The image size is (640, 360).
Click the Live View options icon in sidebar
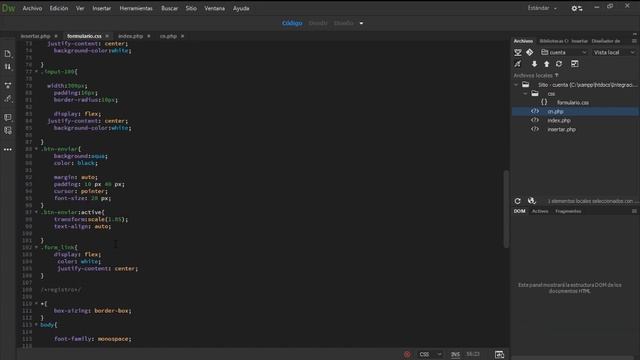click(x=8, y=85)
